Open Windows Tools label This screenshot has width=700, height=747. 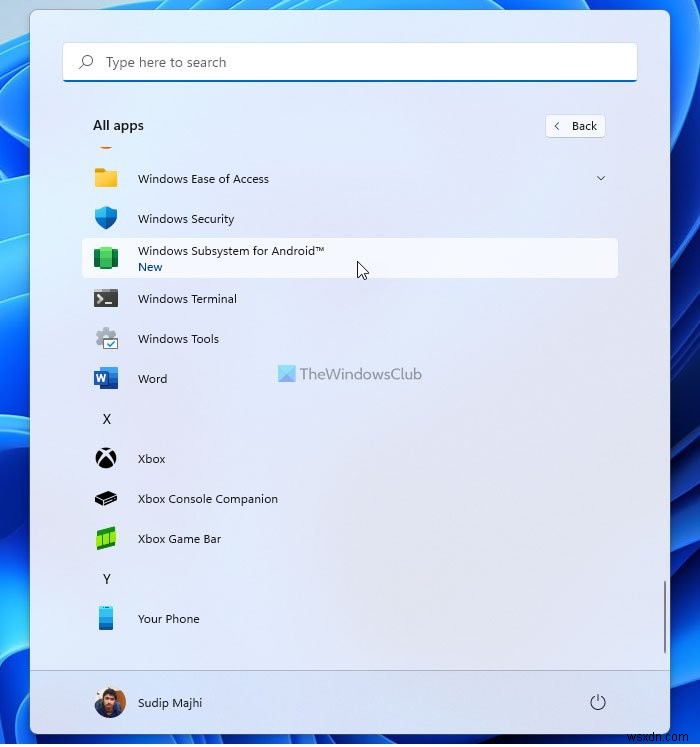[x=178, y=339]
